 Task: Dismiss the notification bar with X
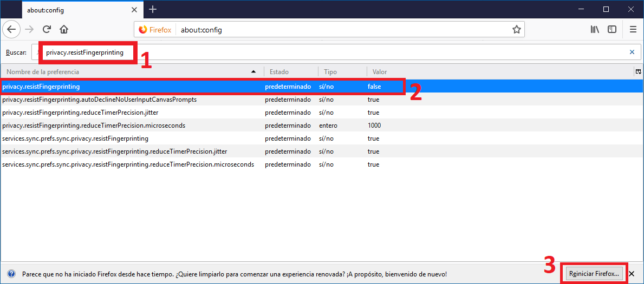[632, 274]
